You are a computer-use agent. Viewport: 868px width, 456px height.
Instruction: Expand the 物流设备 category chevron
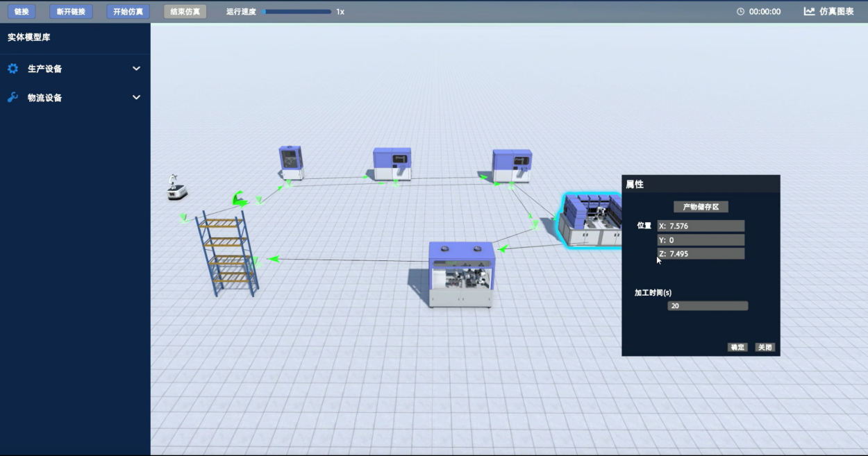pos(136,98)
